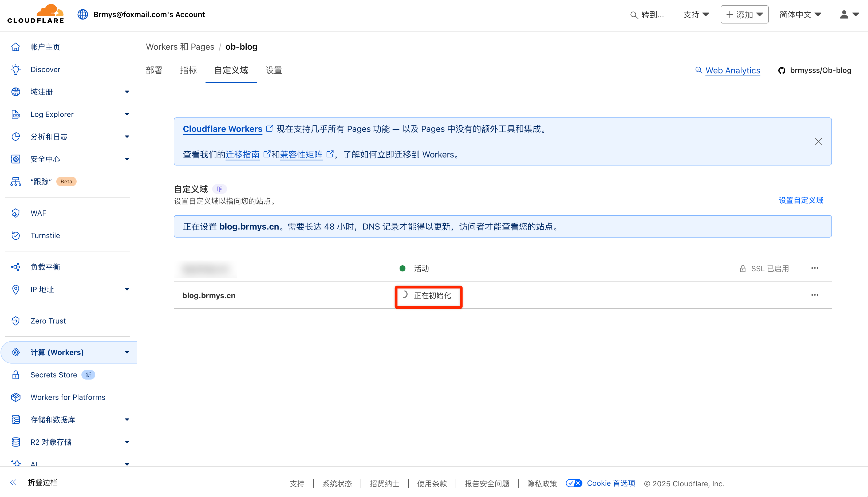Click the 计算 (Workers) diamond icon

pyautogui.click(x=16, y=352)
